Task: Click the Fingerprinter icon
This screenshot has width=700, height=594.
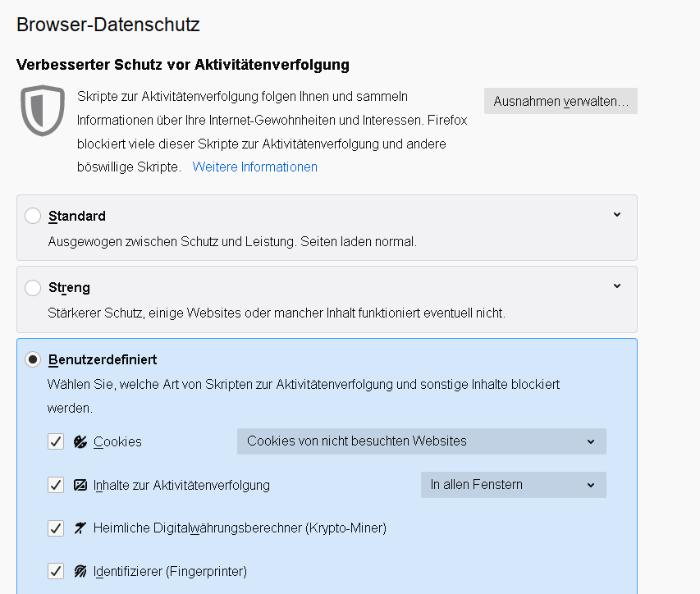Action: 80,571
